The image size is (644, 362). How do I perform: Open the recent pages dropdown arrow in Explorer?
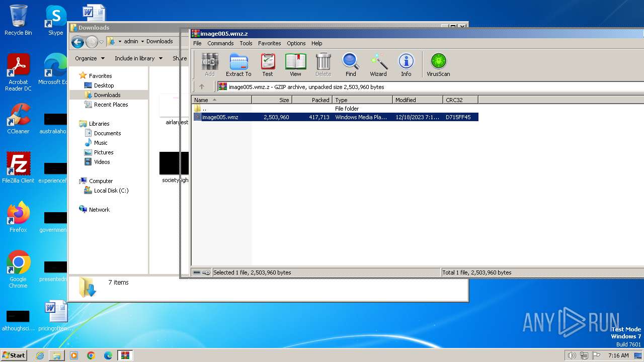[101, 42]
